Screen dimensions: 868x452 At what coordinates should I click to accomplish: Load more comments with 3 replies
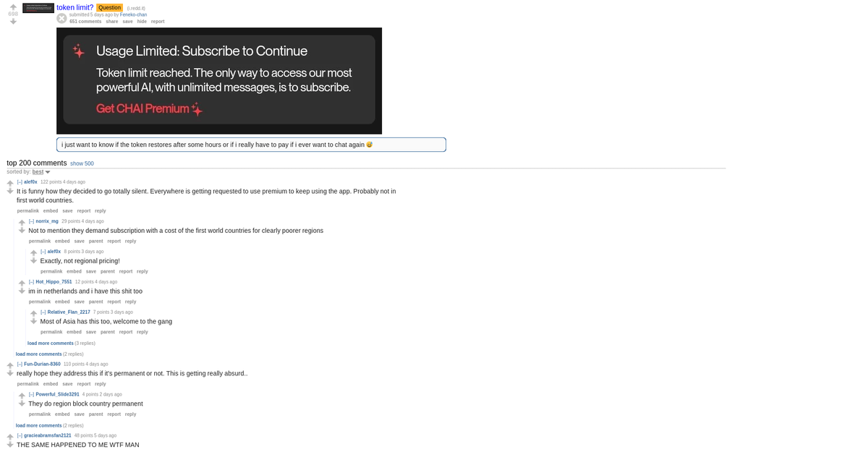[50, 343]
